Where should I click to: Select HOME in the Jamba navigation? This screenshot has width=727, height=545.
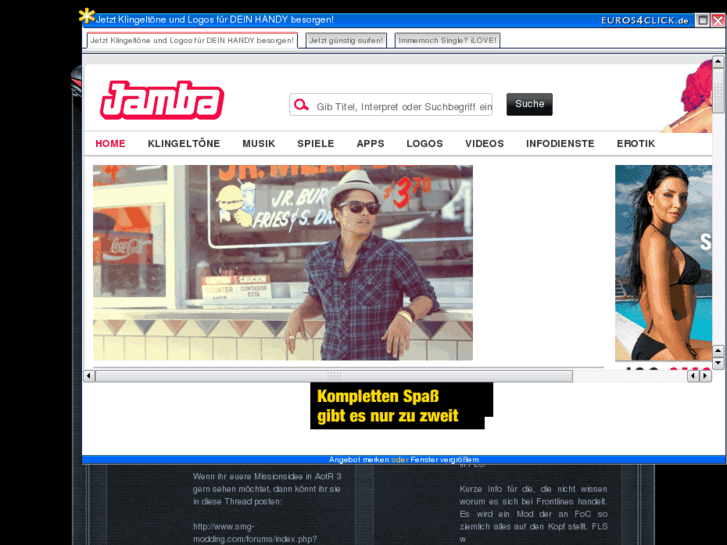pyautogui.click(x=110, y=144)
